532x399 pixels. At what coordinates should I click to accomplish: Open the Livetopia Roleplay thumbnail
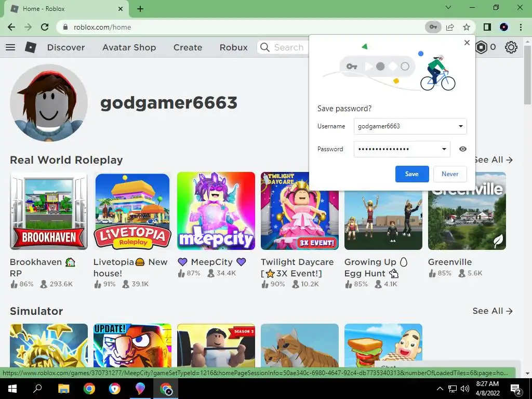click(x=132, y=211)
